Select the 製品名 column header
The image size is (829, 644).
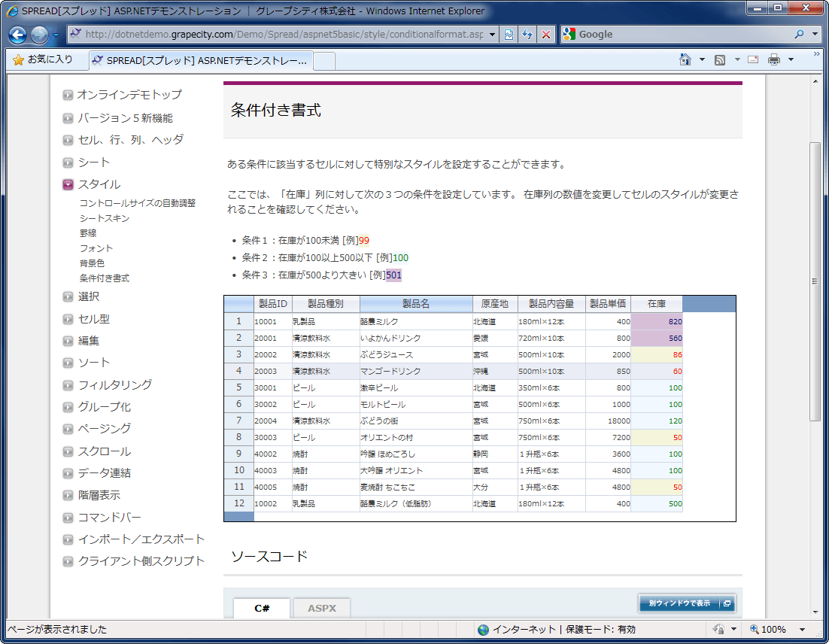pos(416,304)
